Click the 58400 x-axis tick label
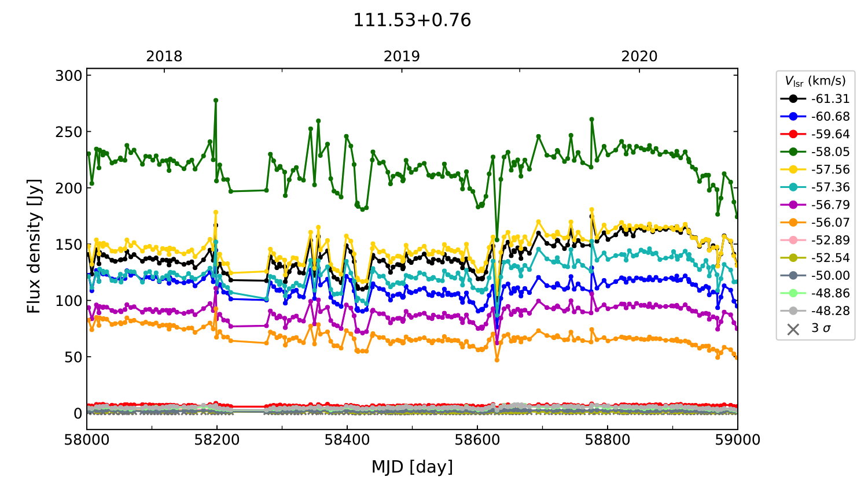Screen dimensions: 868x488 click(347, 440)
